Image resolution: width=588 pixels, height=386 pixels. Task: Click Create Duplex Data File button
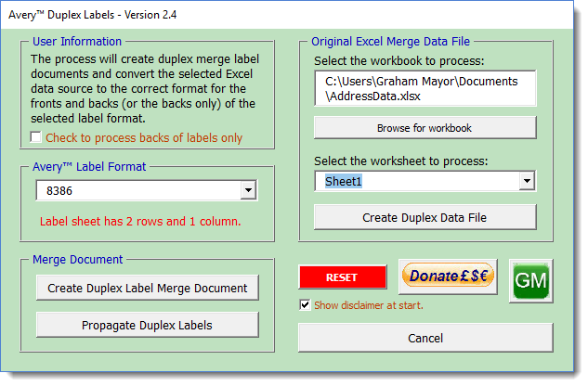pos(425,217)
